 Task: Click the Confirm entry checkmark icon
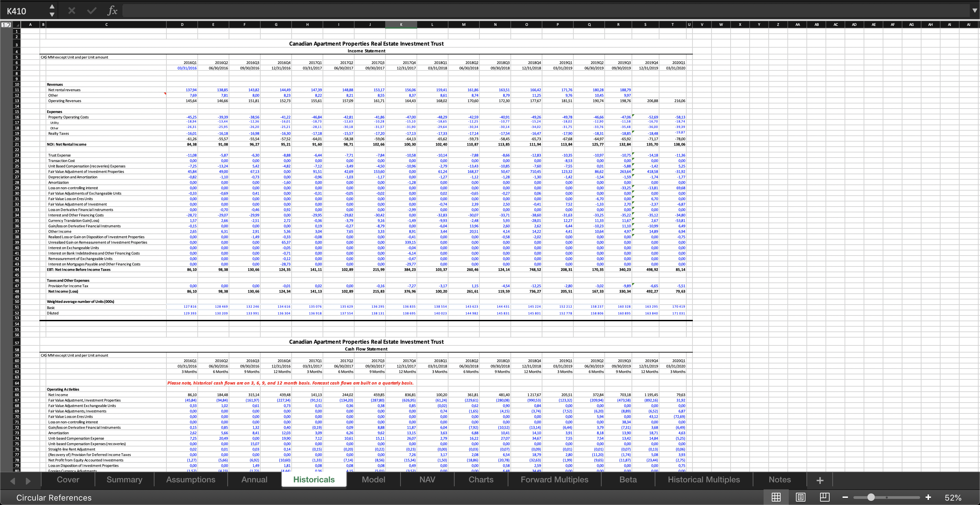coord(92,11)
